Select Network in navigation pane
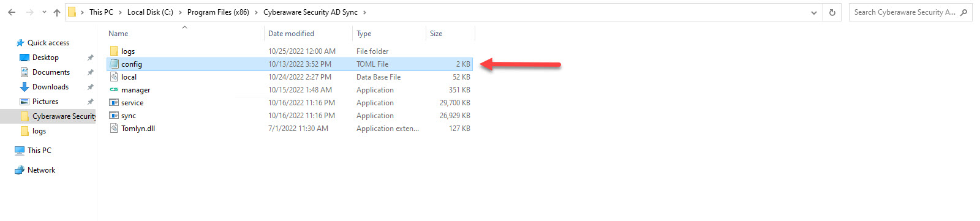This screenshot has height=221, width=980. (41, 170)
